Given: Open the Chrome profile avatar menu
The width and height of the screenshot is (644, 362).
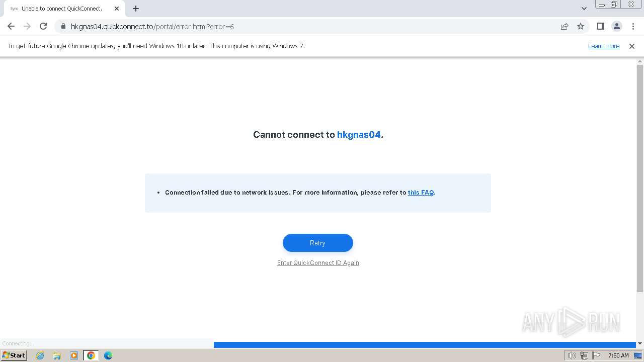Looking at the screenshot, I should [616, 26].
